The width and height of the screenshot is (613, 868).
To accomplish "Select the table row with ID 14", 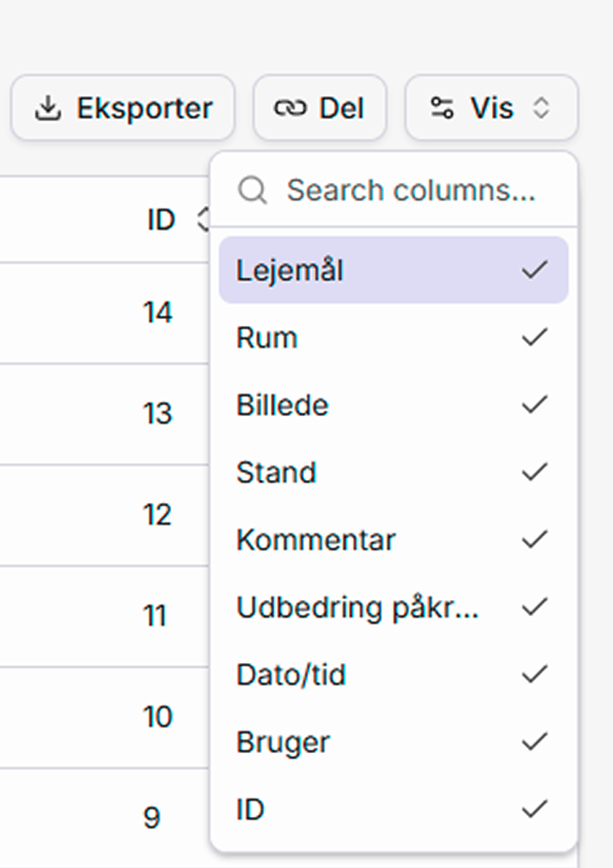I will coord(102,312).
